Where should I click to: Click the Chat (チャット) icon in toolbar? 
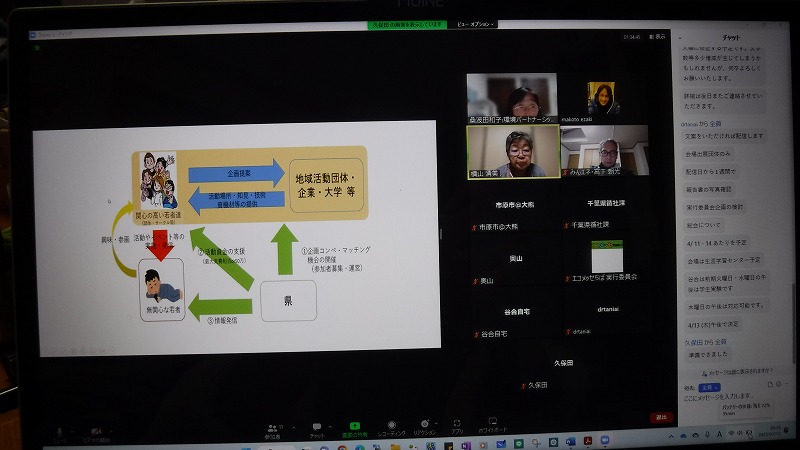coord(317,427)
